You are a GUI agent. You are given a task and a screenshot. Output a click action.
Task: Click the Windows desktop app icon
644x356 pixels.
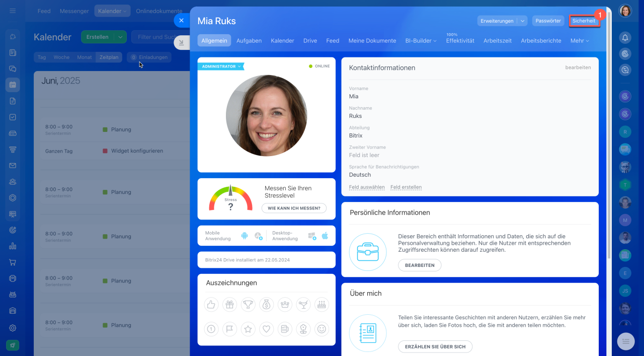pyautogui.click(x=312, y=236)
